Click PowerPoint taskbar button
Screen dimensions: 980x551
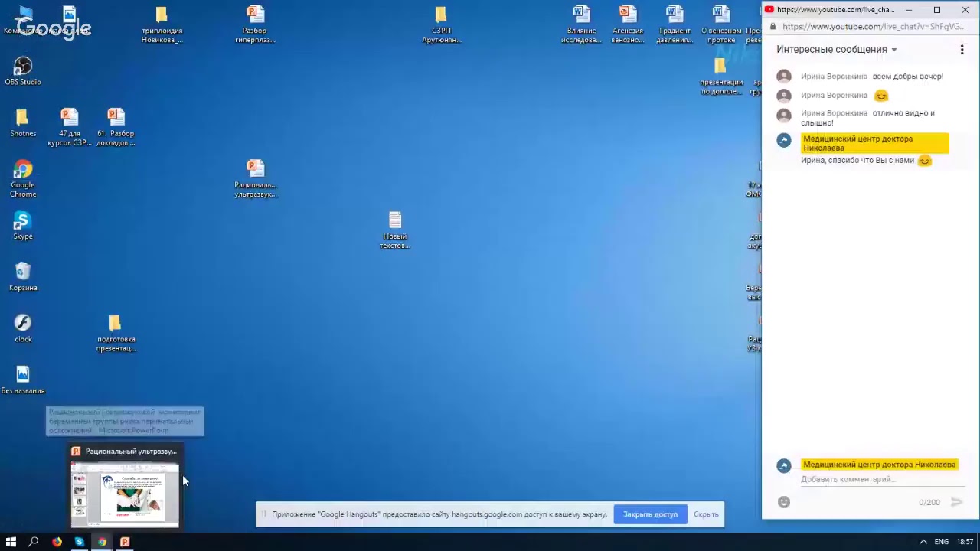click(x=125, y=542)
